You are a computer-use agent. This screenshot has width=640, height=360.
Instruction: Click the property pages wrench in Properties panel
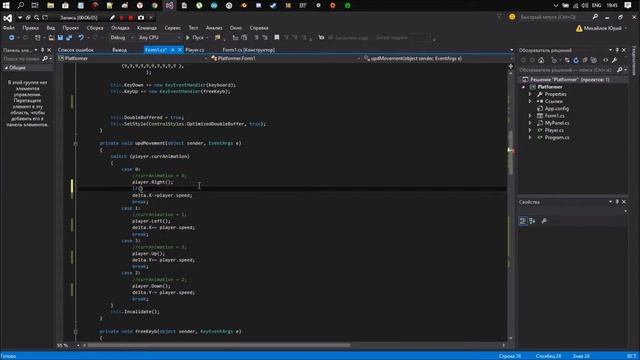(x=544, y=221)
